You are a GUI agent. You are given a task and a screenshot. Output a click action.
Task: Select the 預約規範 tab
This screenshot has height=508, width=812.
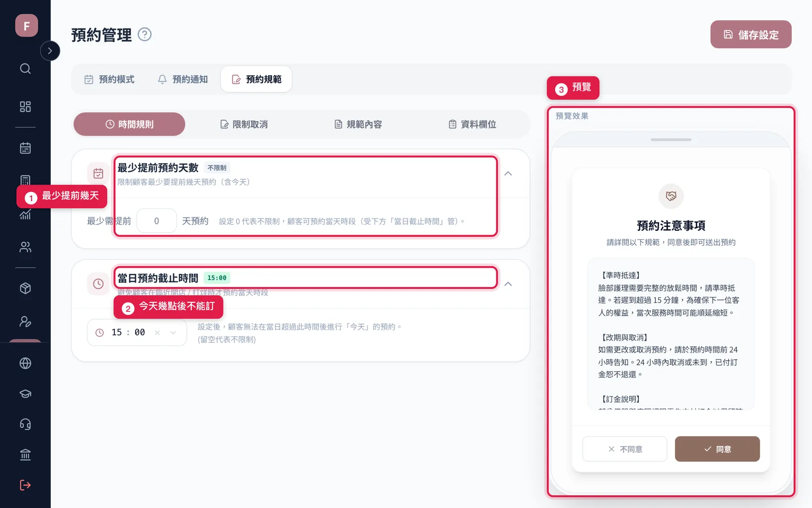pyautogui.click(x=256, y=79)
